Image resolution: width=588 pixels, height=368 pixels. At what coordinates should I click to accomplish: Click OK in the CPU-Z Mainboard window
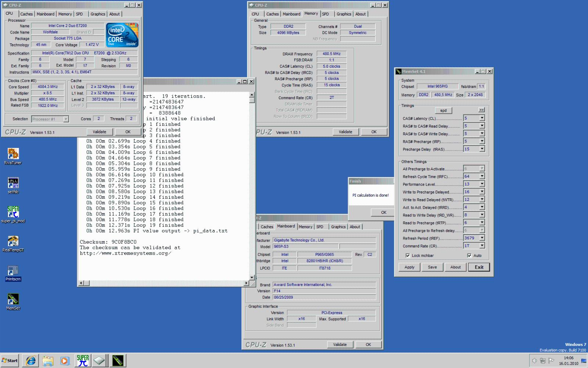point(369,344)
